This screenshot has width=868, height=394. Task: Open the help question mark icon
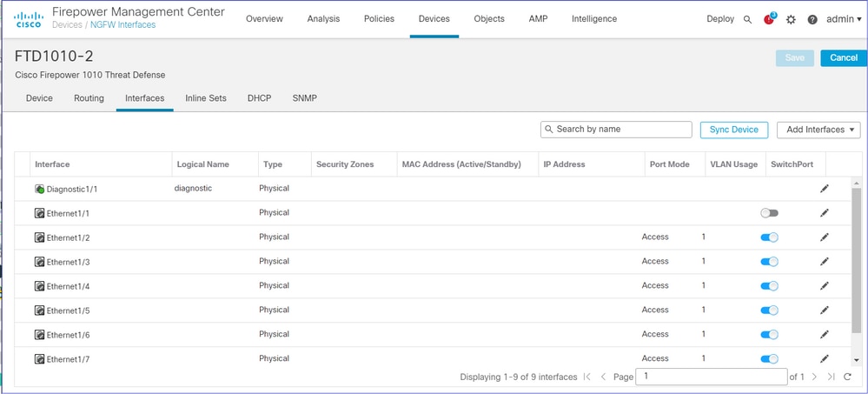tap(812, 19)
